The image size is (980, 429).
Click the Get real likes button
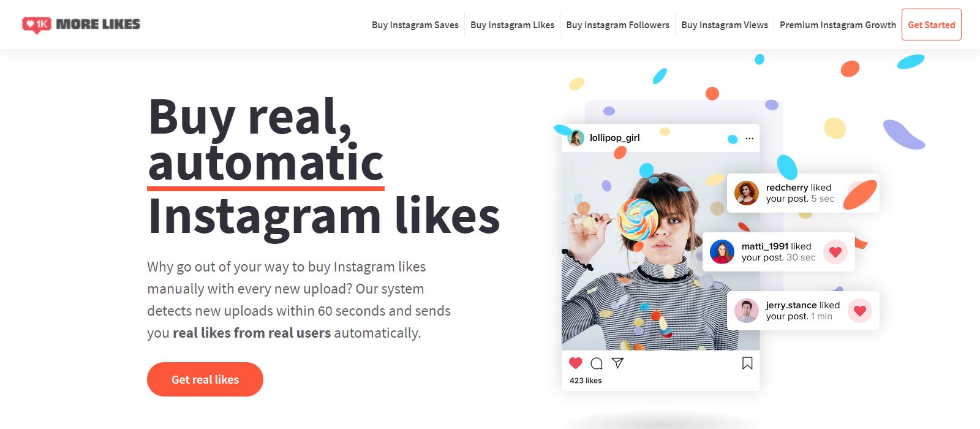click(205, 379)
